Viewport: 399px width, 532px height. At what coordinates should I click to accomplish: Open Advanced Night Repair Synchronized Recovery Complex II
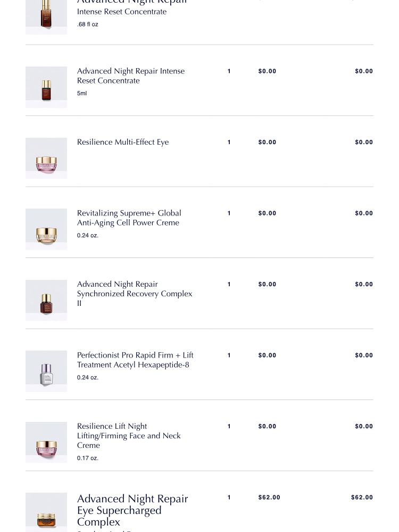(x=135, y=294)
